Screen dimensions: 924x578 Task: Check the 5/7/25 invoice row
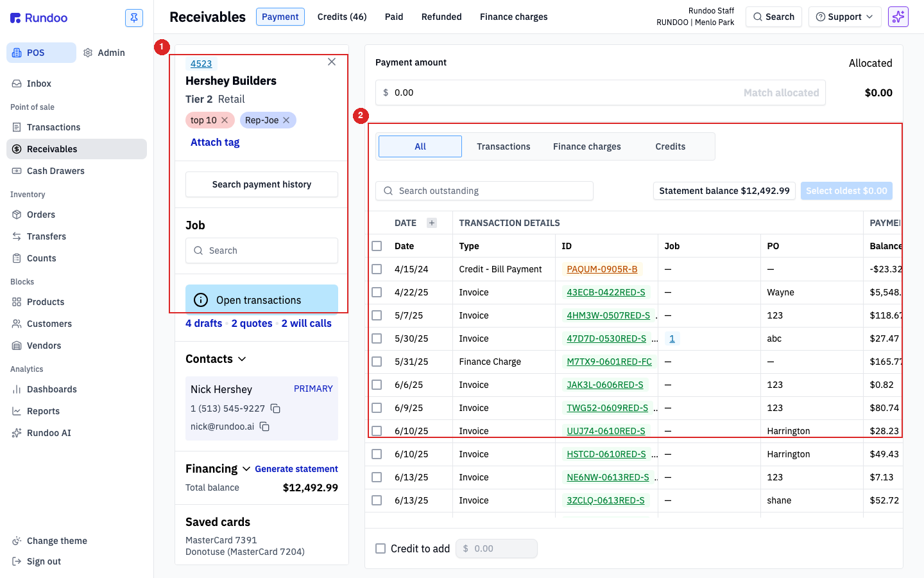pos(377,315)
